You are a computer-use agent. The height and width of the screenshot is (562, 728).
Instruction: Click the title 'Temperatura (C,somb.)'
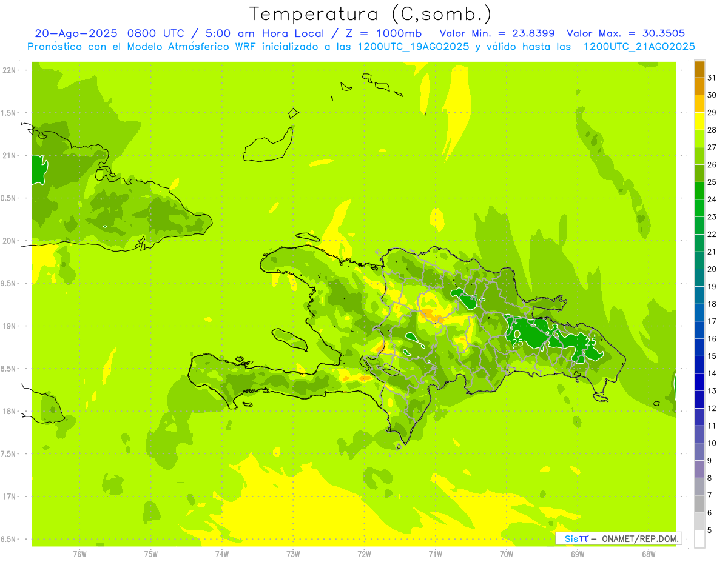[x=371, y=14]
